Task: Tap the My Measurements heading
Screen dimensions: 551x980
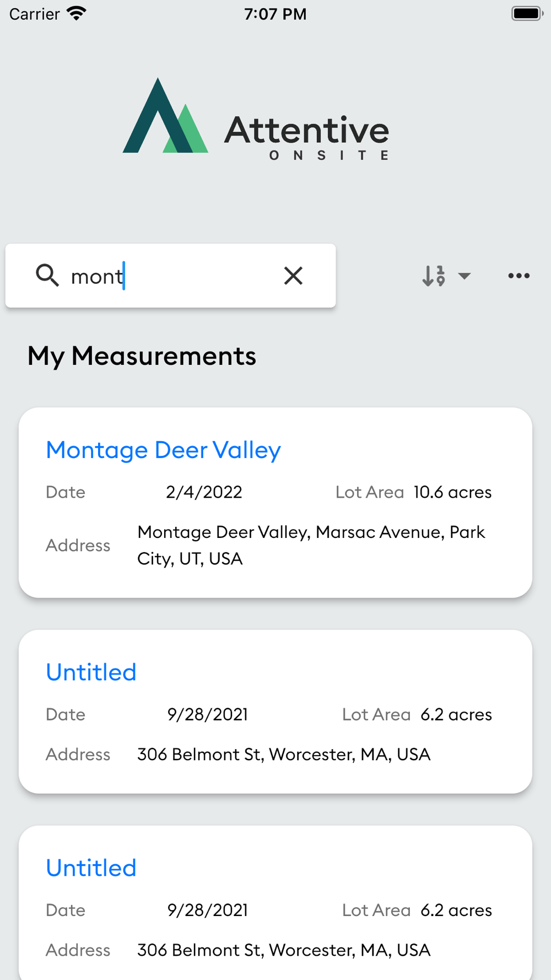Action: click(x=142, y=356)
